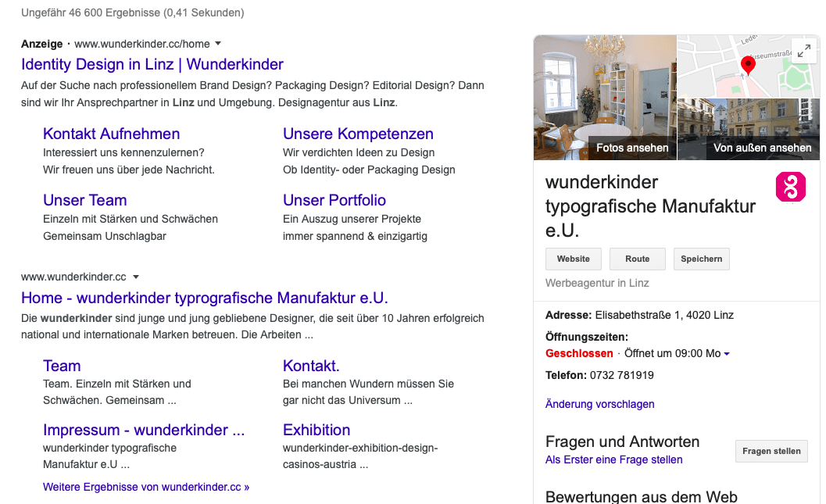Click Weitere Ergebnisse von wunderkinder.cc
This screenshot has width=826, height=504.
point(146,487)
